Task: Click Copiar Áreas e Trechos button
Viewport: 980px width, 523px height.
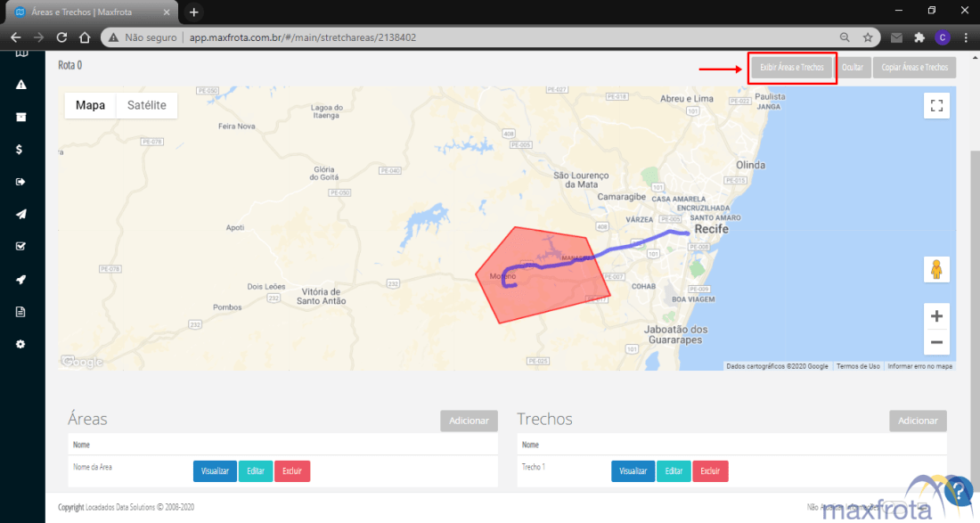Action: (914, 68)
